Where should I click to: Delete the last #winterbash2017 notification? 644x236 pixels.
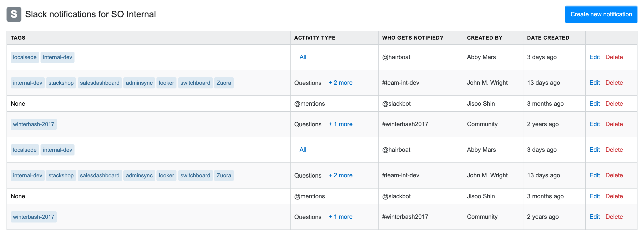(614, 217)
